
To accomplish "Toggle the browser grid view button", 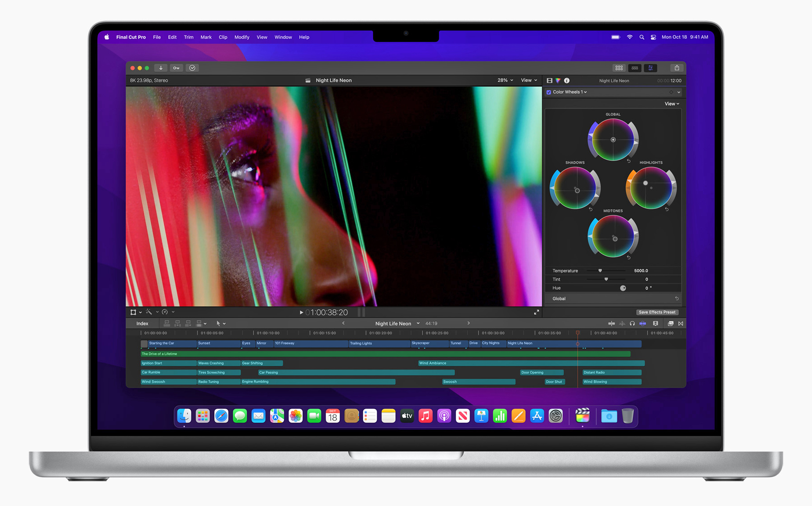I will (619, 68).
